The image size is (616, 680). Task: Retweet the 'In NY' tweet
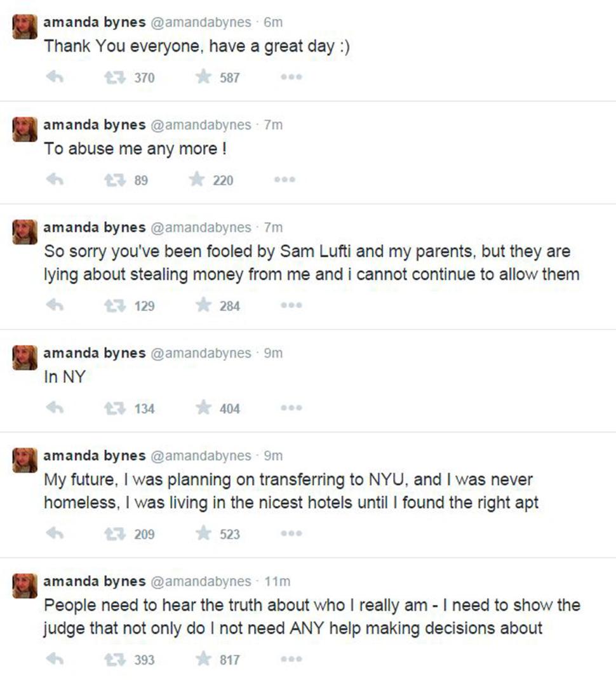point(114,409)
